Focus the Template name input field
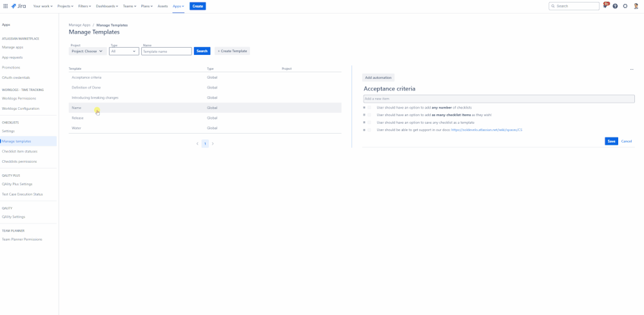Screen dimensions: 644x315 click(x=166, y=52)
